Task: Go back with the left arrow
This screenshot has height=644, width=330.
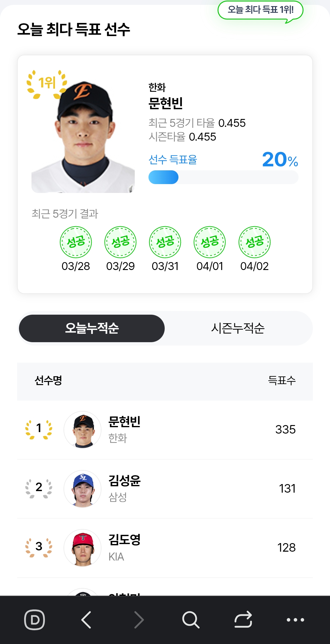Action: tap(86, 620)
